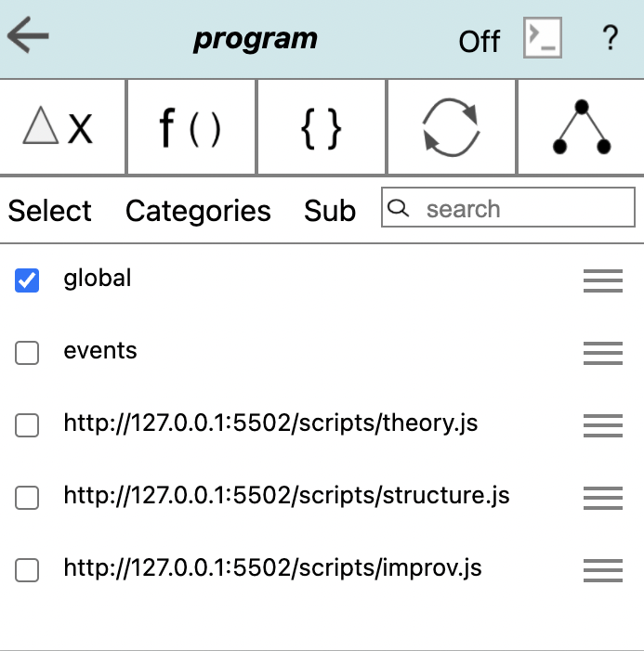
Task: Expand the improv.js row hamburger menu
Action: click(x=603, y=570)
